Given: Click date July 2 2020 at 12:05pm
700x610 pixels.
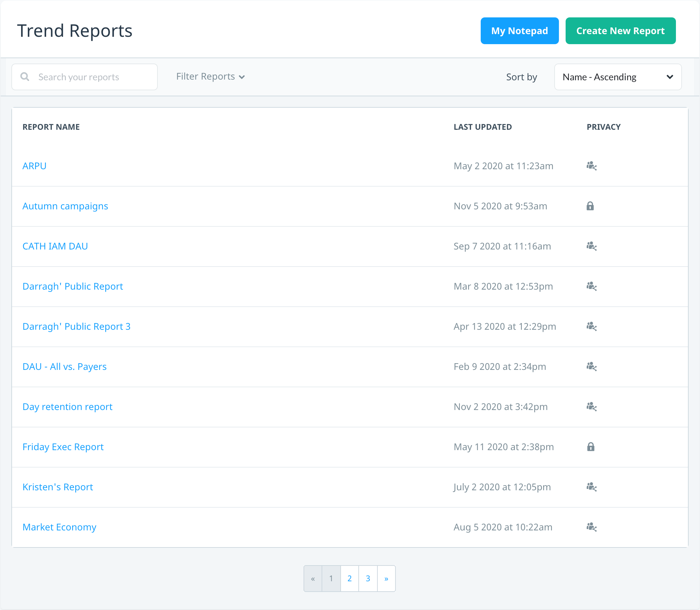Looking at the screenshot, I should point(502,488).
